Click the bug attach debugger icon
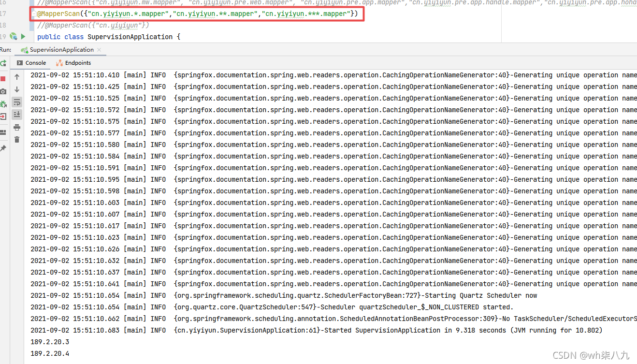 pyautogui.click(x=3, y=104)
